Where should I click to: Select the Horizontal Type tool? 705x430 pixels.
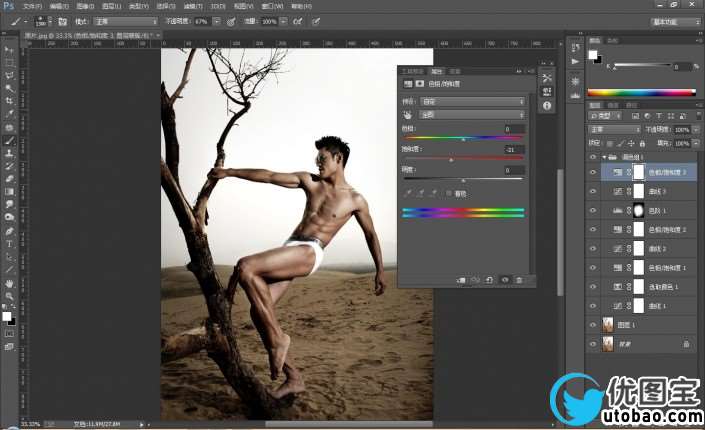point(9,244)
